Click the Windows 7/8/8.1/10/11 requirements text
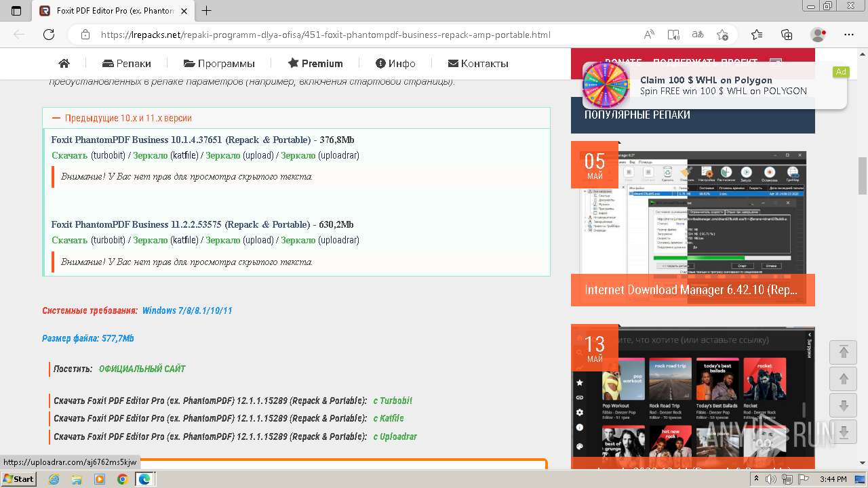Image resolution: width=868 pixels, height=488 pixels. [187, 310]
